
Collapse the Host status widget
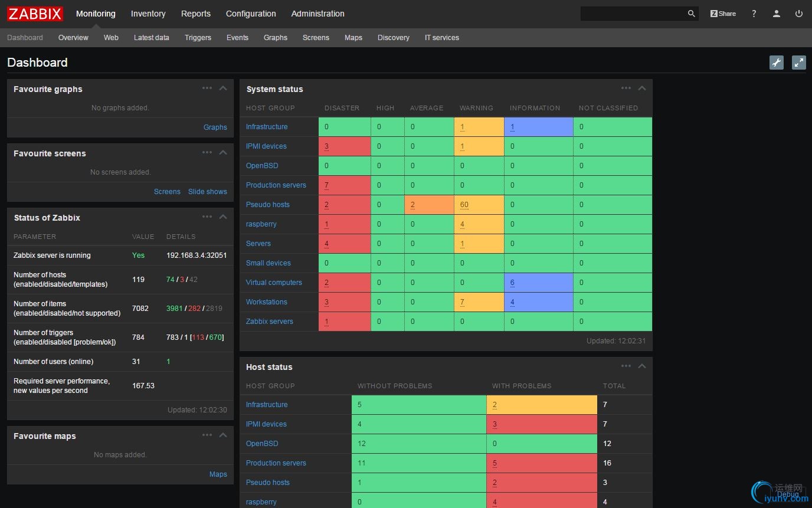click(x=642, y=366)
